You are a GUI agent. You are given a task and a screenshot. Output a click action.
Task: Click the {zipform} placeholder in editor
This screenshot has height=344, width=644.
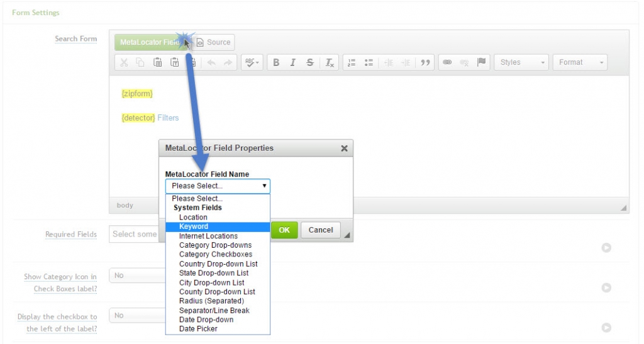coord(137,94)
